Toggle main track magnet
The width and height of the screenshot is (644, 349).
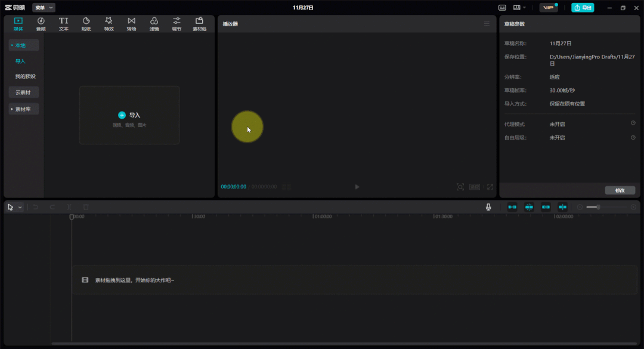(x=512, y=207)
